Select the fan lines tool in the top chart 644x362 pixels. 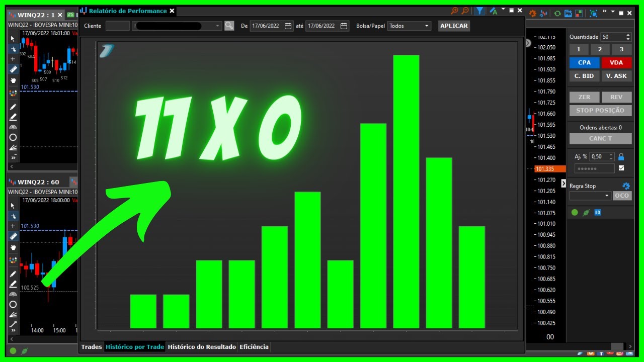[x=13, y=147]
